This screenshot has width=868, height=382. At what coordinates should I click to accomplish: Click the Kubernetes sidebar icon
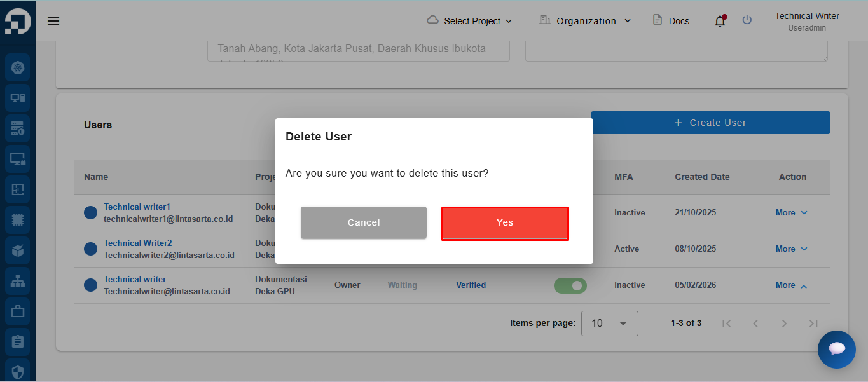18,67
